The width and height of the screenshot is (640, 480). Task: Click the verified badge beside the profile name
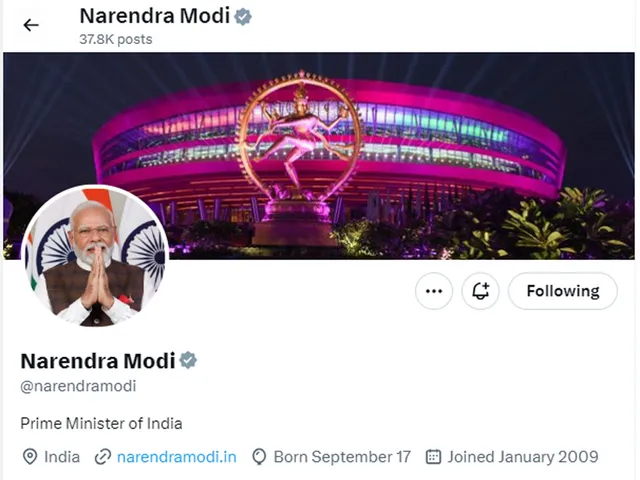pyautogui.click(x=188, y=360)
